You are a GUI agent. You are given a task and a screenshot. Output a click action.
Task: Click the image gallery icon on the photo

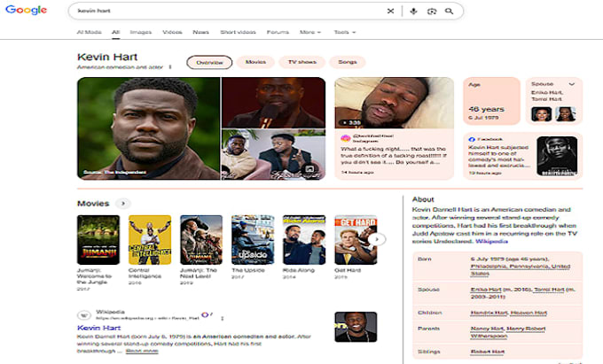click(x=309, y=169)
